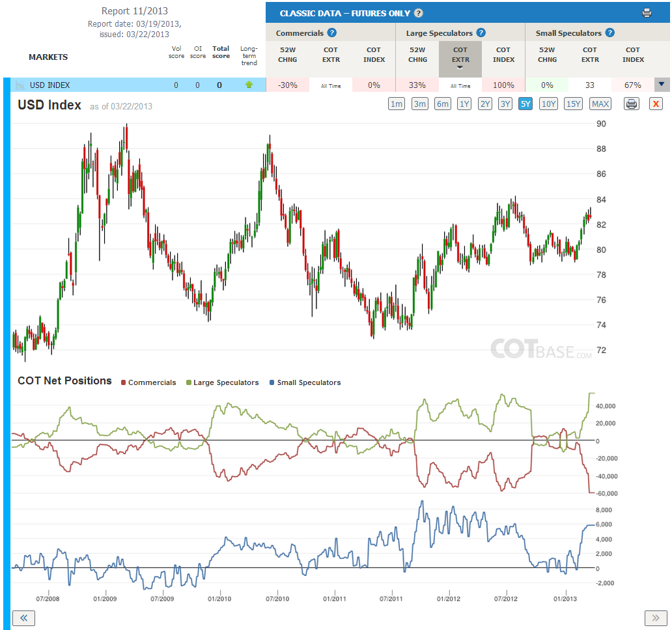
Task: Toggle Small Speculators series in legend
Action: pyautogui.click(x=305, y=382)
